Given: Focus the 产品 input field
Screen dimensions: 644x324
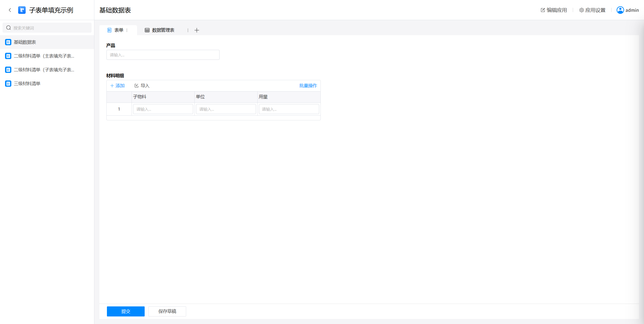Looking at the screenshot, I should click(x=163, y=55).
